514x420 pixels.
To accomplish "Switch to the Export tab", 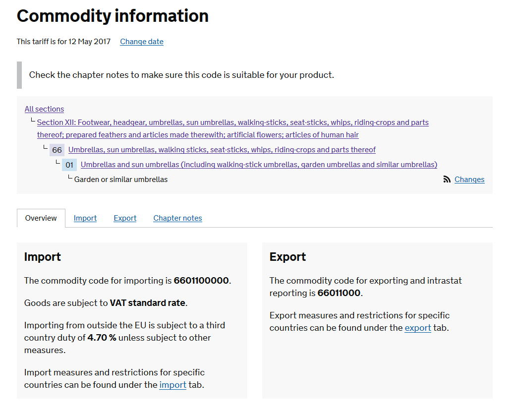I will click(x=124, y=218).
